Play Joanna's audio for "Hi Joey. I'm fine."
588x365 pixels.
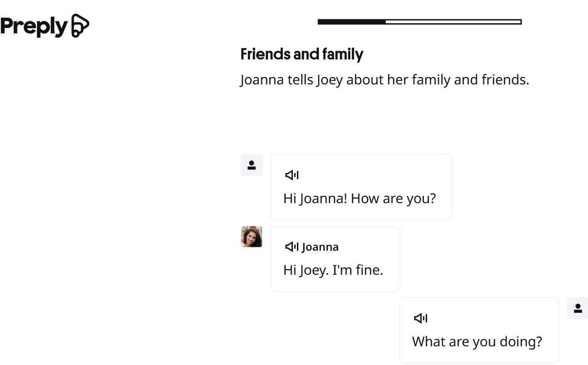[x=292, y=247]
